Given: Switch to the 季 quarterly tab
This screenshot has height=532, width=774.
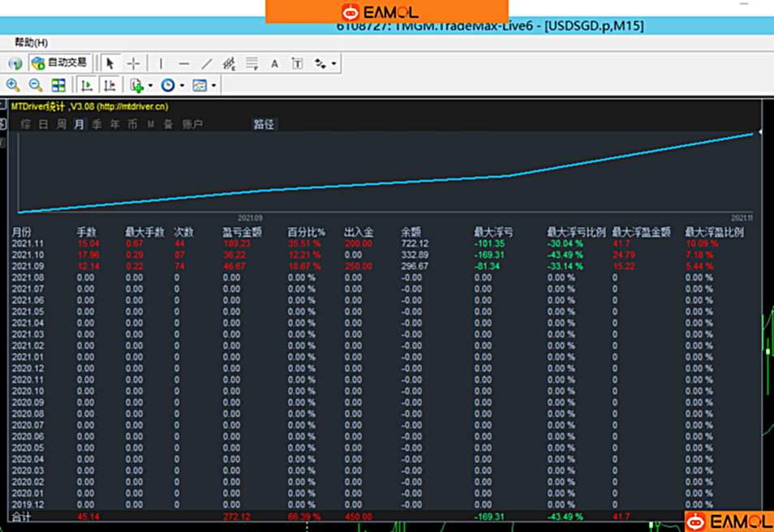Looking at the screenshot, I should (x=97, y=124).
